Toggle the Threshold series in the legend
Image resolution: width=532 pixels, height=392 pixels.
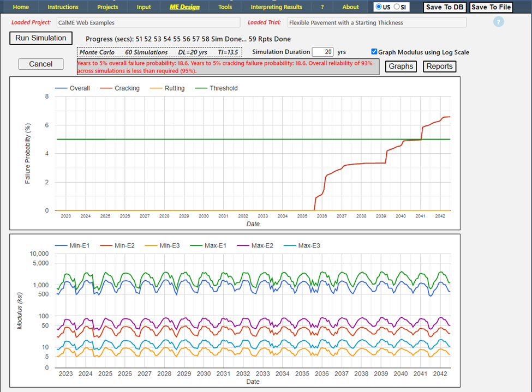223,88
